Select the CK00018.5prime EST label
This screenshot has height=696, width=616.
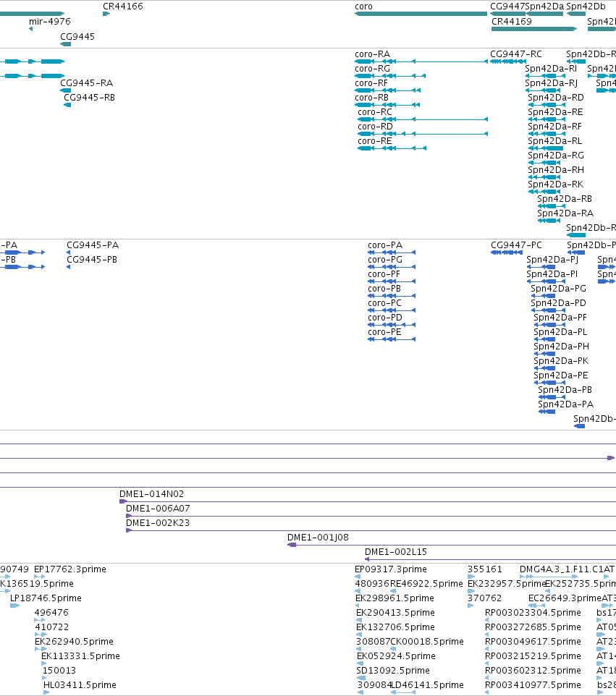click(427, 642)
